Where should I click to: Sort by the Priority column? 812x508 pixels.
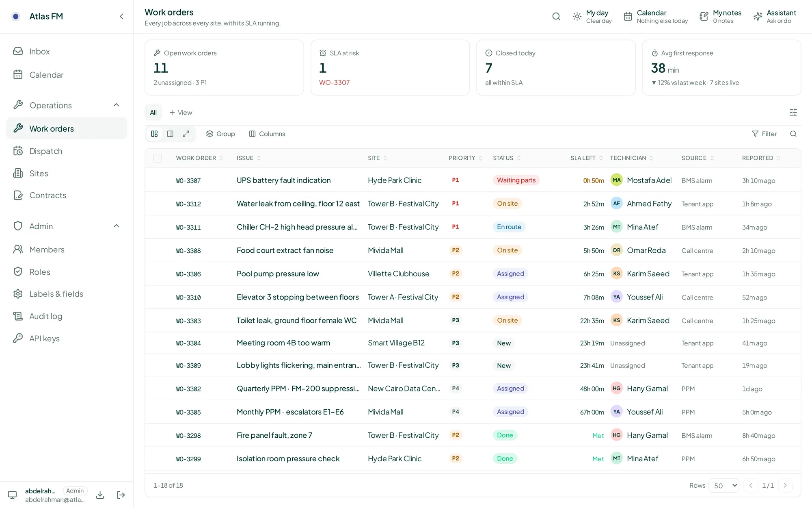pyautogui.click(x=465, y=158)
